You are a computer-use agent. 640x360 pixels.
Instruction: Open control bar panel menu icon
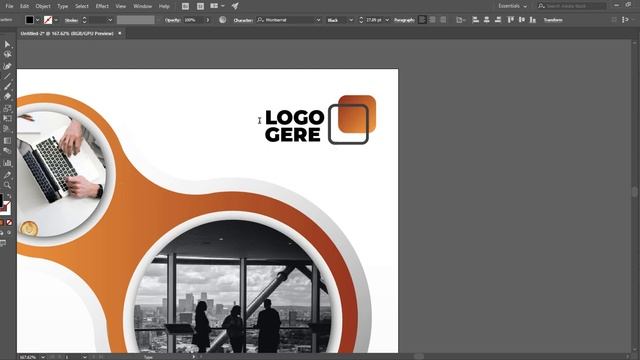click(x=626, y=20)
